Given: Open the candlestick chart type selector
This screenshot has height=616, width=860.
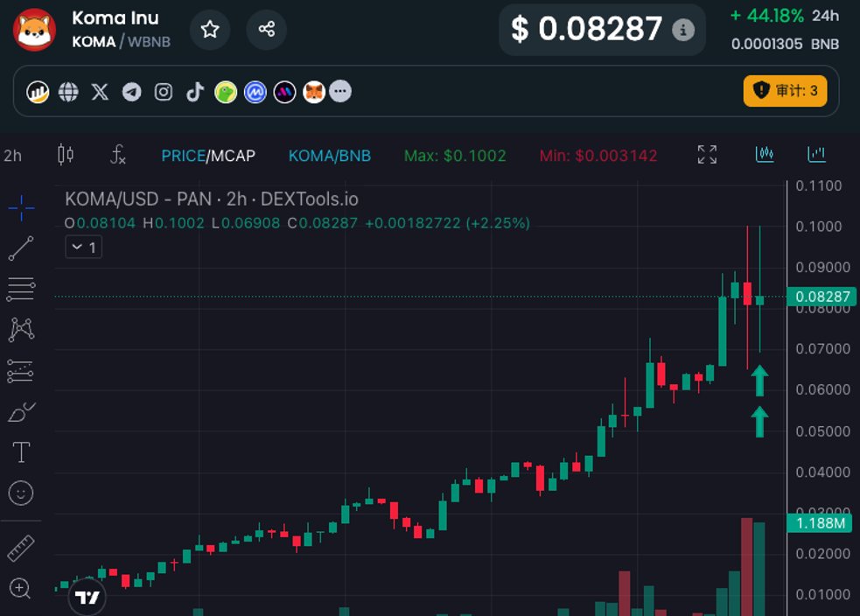Looking at the screenshot, I should (66, 155).
